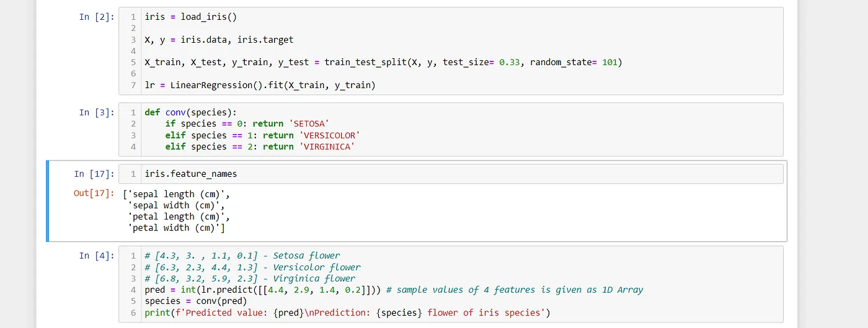Image resolution: width=868 pixels, height=328 pixels.
Task: Click the 'VERSICOLOR' return statement
Action: (x=262, y=135)
